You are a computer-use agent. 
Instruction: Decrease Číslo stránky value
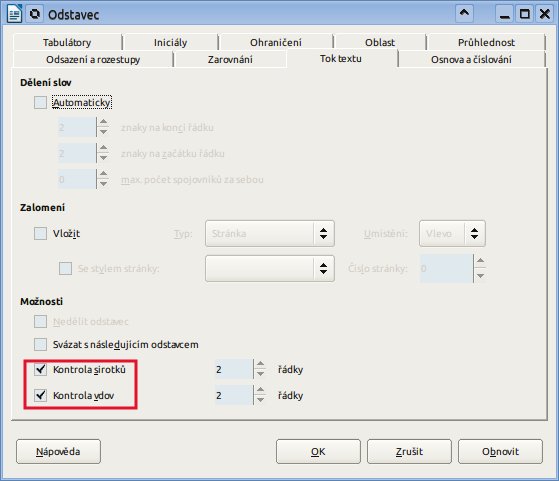coord(480,276)
